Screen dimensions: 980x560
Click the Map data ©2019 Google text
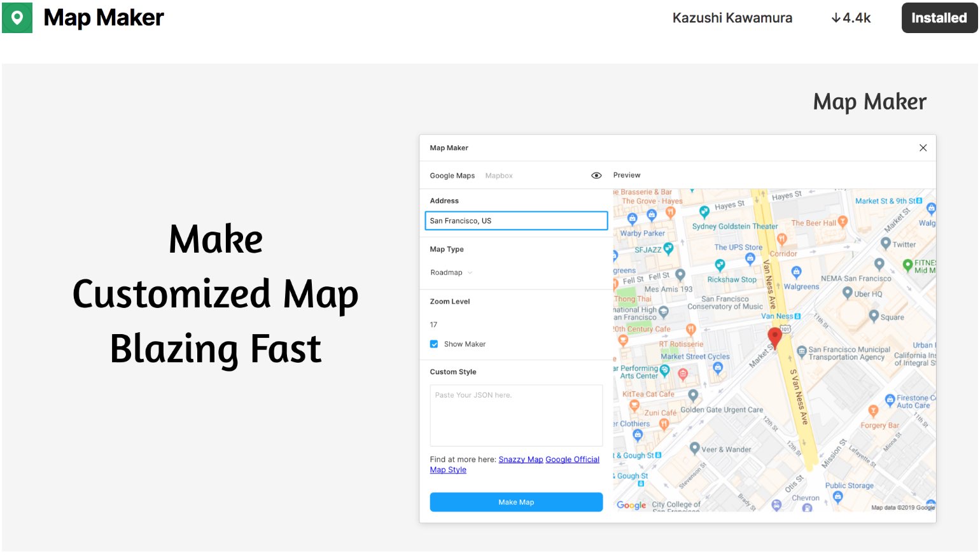tap(903, 508)
